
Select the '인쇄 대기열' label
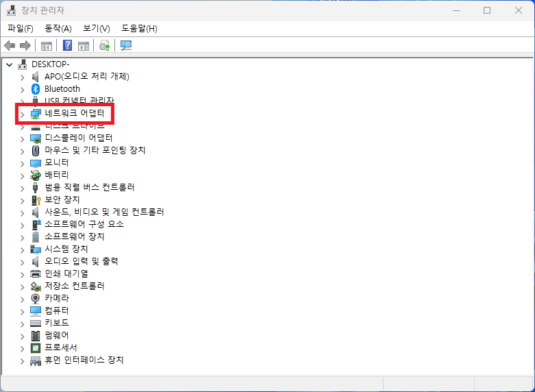[66, 273]
